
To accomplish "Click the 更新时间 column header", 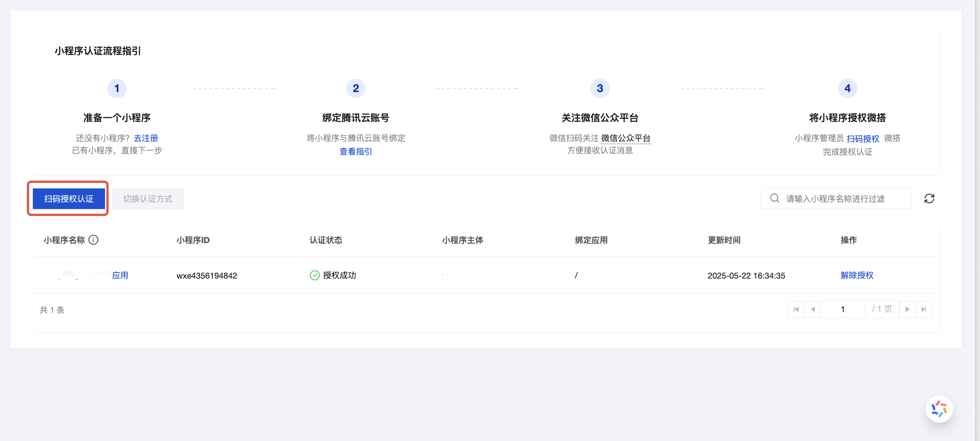I will (x=724, y=240).
